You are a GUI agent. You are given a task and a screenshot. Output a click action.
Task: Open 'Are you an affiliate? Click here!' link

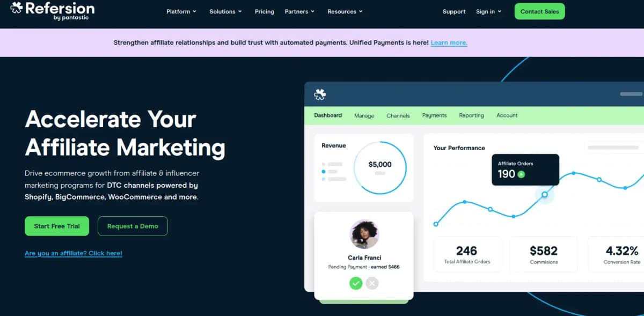tap(74, 253)
